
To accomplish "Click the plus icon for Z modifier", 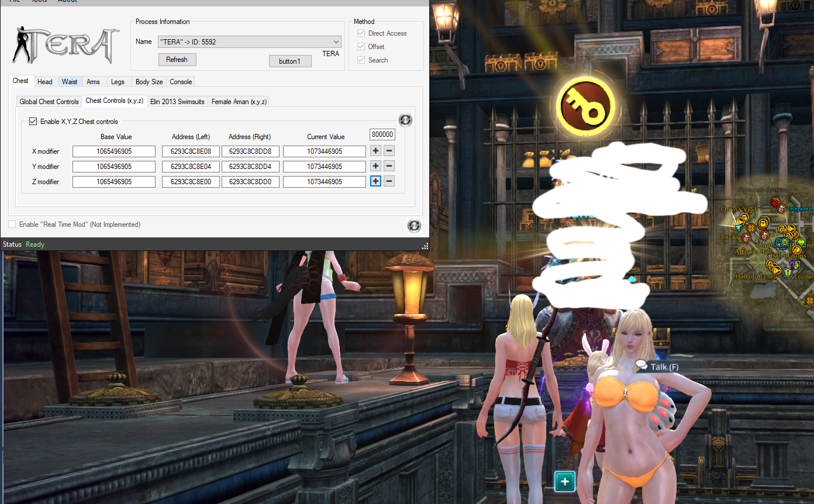I will coord(375,181).
